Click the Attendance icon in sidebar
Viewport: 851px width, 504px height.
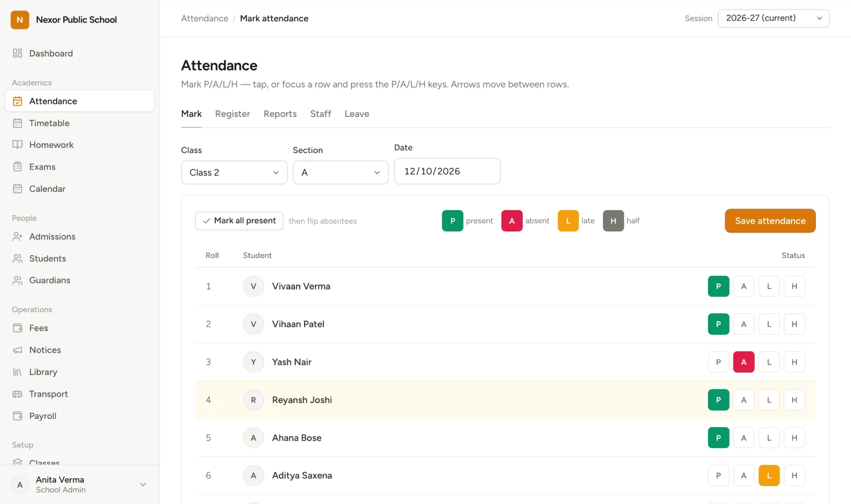[x=17, y=101]
